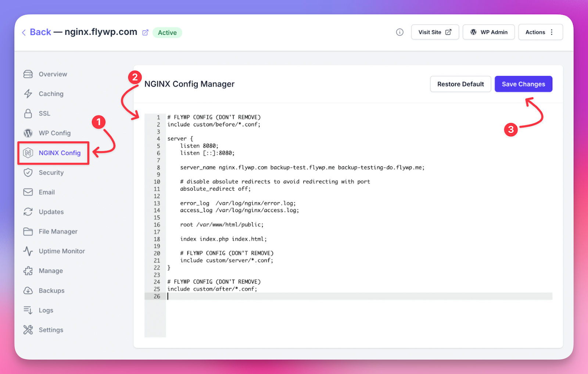Open the Security menu item
Image resolution: width=588 pixels, height=374 pixels.
point(51,172)
